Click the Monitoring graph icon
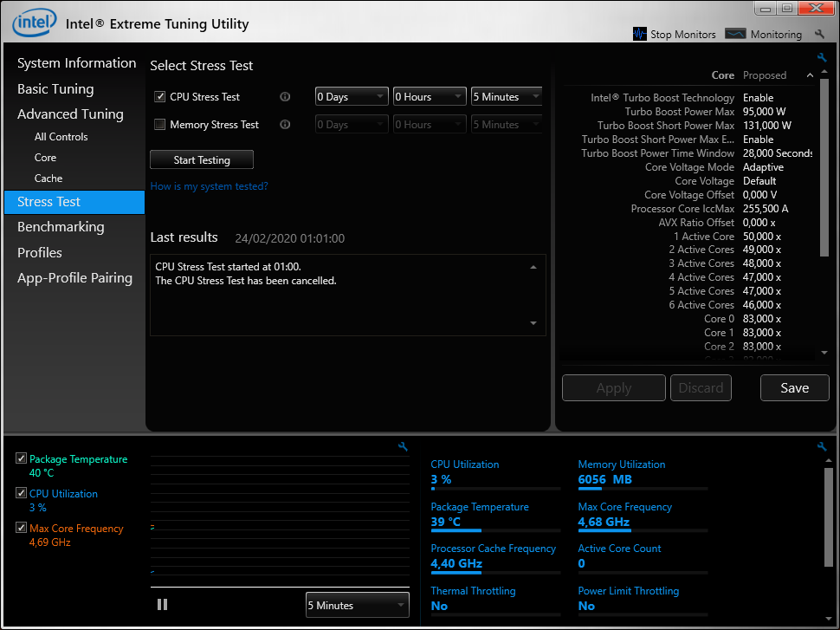The image size is (840, 630). (x=735, y=34)
